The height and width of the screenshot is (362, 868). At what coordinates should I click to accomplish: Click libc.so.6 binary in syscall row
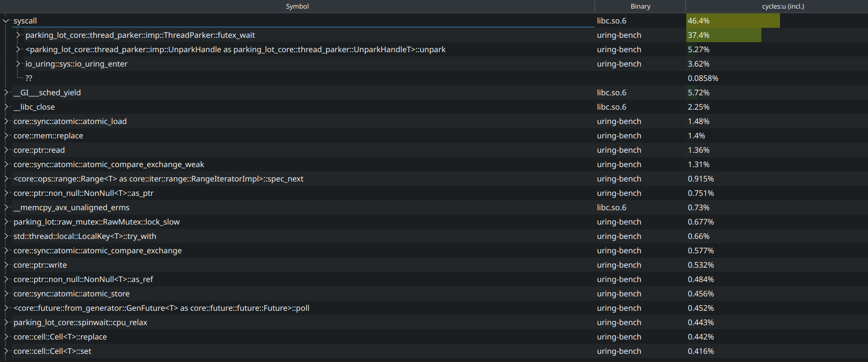pyautogui.click(x=612, y=21)
